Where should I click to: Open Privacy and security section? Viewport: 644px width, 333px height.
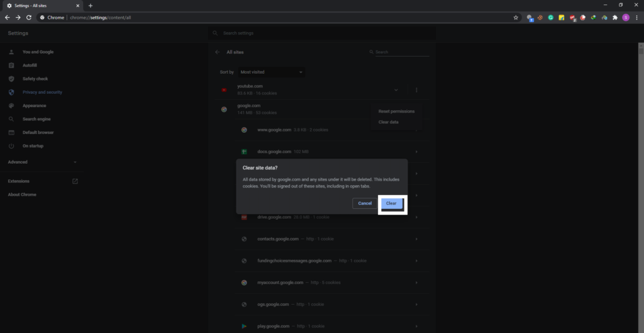tap(42, 92)
